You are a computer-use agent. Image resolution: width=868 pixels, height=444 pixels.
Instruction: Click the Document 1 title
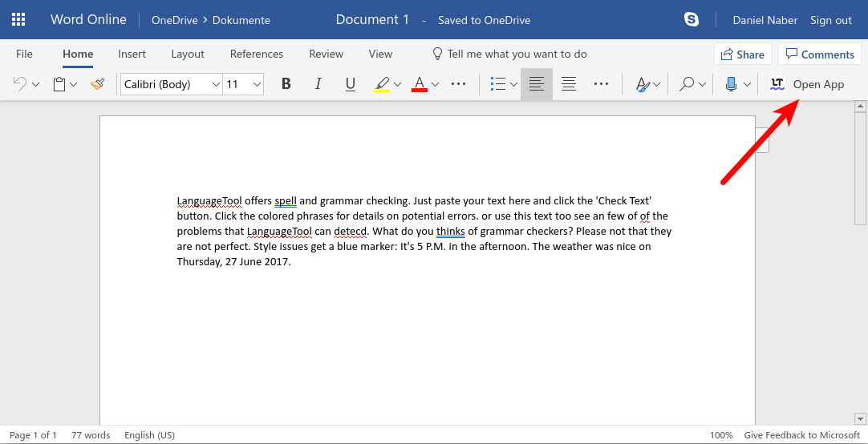tap(372, 20)
